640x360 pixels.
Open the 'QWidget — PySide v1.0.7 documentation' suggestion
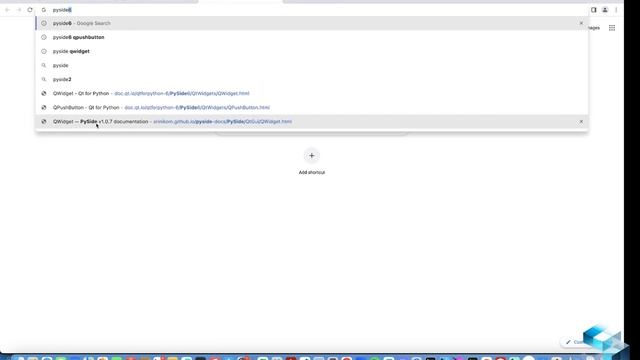312,122
